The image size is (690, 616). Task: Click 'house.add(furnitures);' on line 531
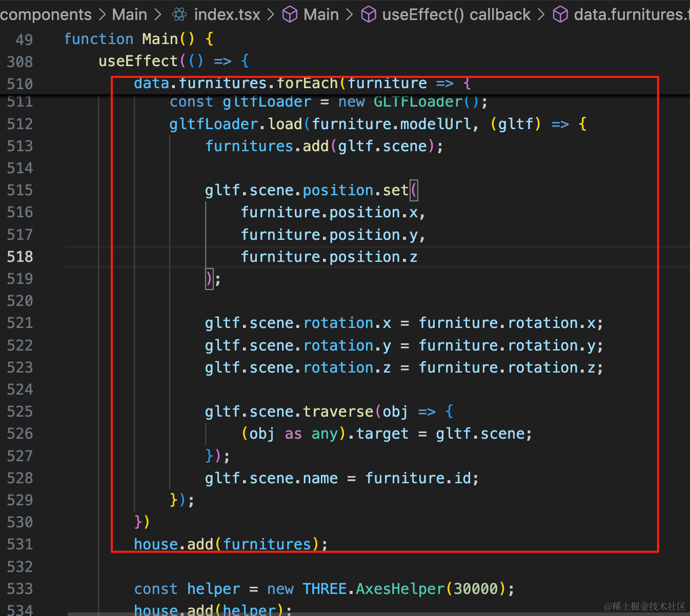[231, 544]
